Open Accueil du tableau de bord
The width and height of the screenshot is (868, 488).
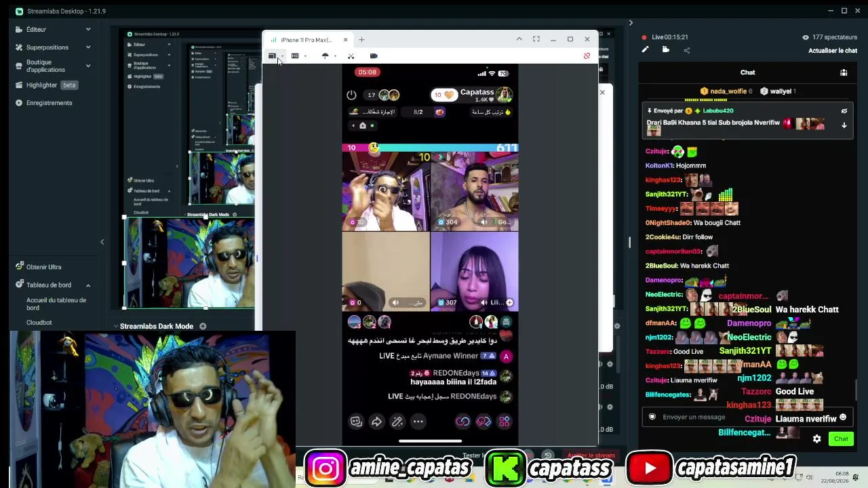pos(56,304)
